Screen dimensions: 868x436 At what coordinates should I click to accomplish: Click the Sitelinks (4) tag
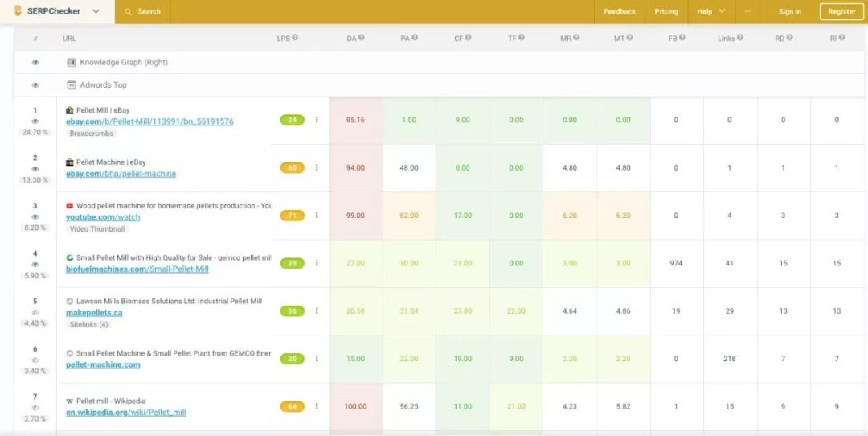pos(88,325)
